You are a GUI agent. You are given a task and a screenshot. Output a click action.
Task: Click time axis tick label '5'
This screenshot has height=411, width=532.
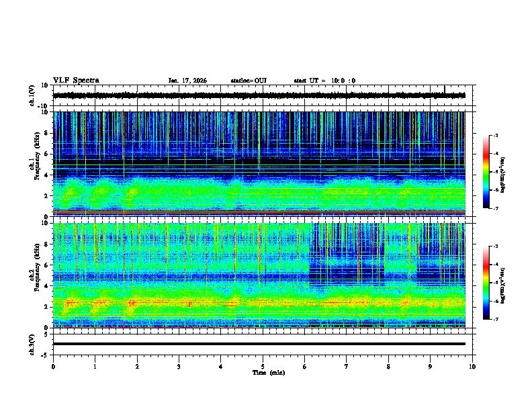coord(263,367)
